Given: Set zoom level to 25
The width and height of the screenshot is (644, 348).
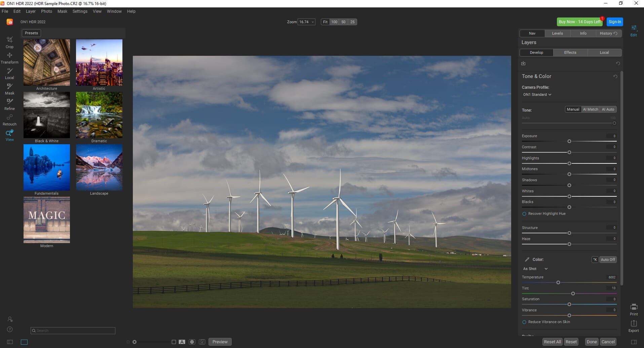Looking at the screenshot, I should coord(352,22).
